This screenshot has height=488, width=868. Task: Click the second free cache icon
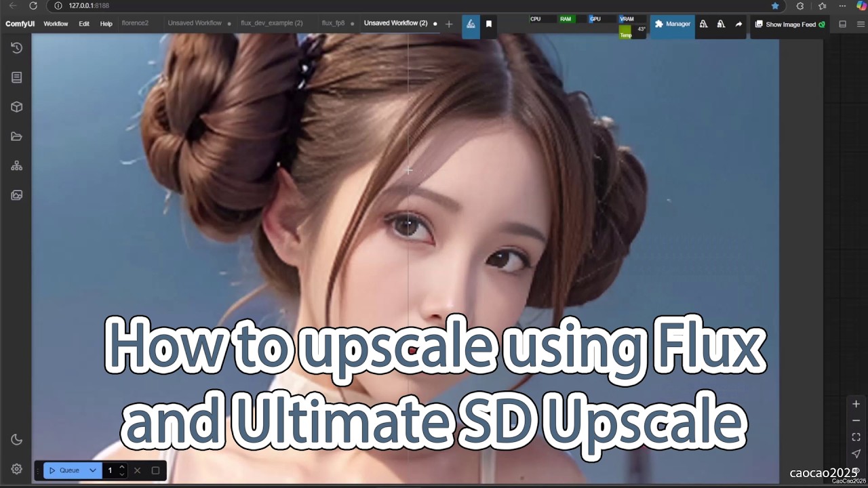point(721,24)
